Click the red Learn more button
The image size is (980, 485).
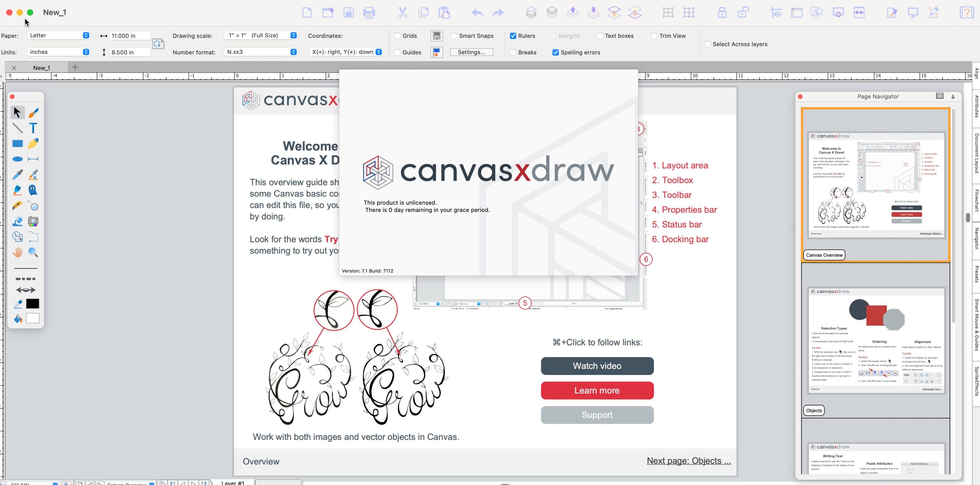pos(597,391)
